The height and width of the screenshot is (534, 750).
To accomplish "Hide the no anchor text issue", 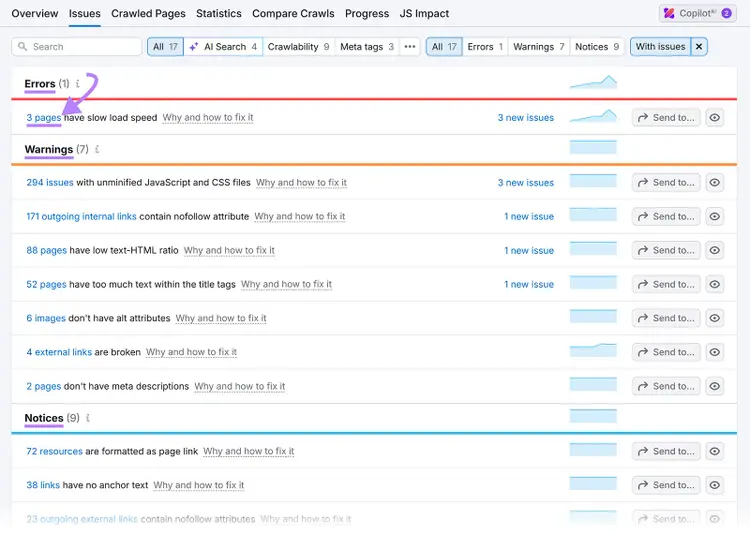I will [x=715, y=485].
